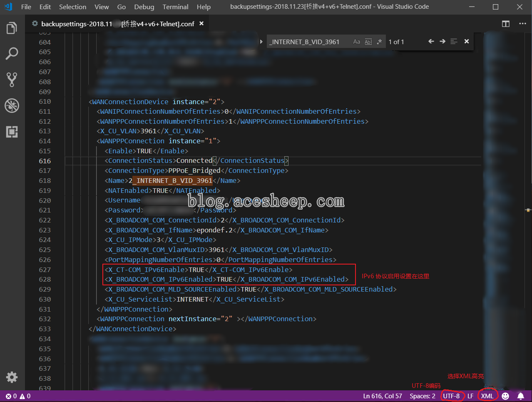The image size is (532, 402).
Task: Close the find widget
Action: pyautogui.click(x=467, y=41)
